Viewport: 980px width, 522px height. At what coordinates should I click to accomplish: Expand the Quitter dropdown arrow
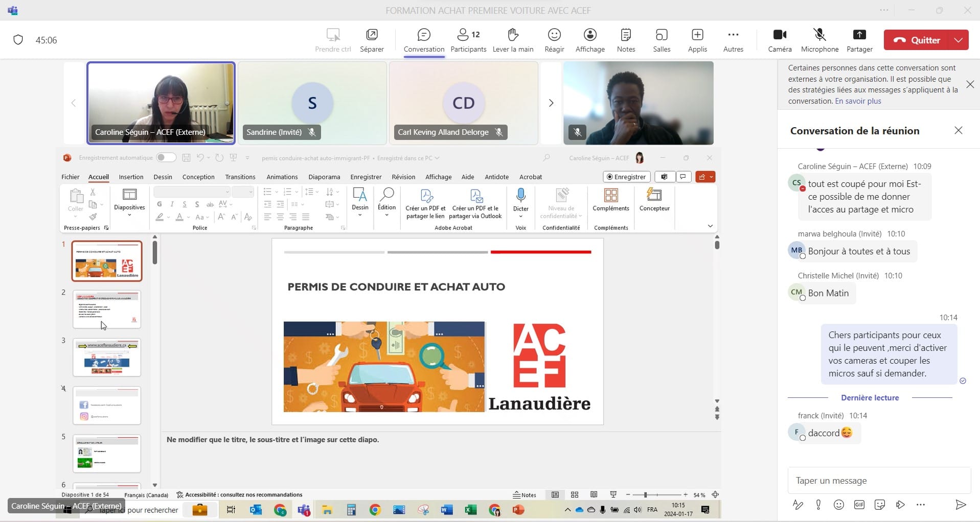(959, 40)
